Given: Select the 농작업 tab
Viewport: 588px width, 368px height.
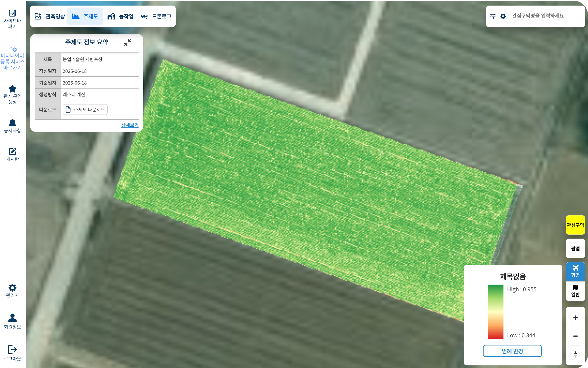Looking at the screenshot, I should click(x=121, y=16).
